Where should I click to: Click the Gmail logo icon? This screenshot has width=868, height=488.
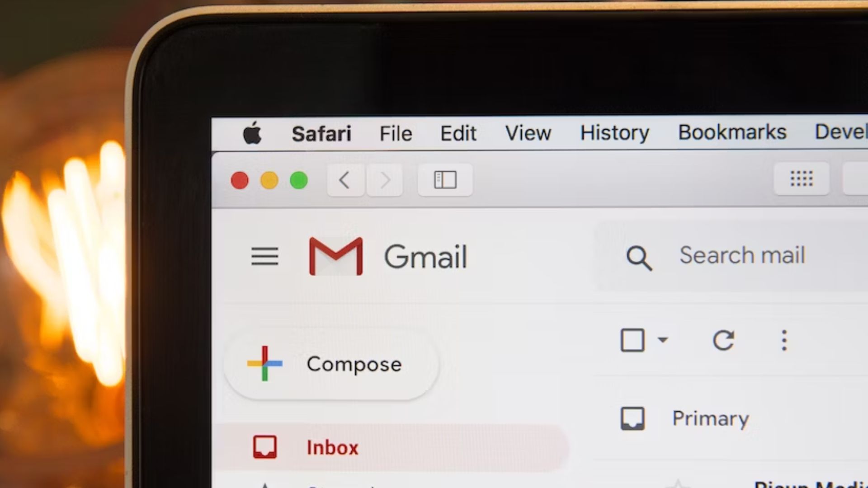pyautogui.click(x=335, y=256)
